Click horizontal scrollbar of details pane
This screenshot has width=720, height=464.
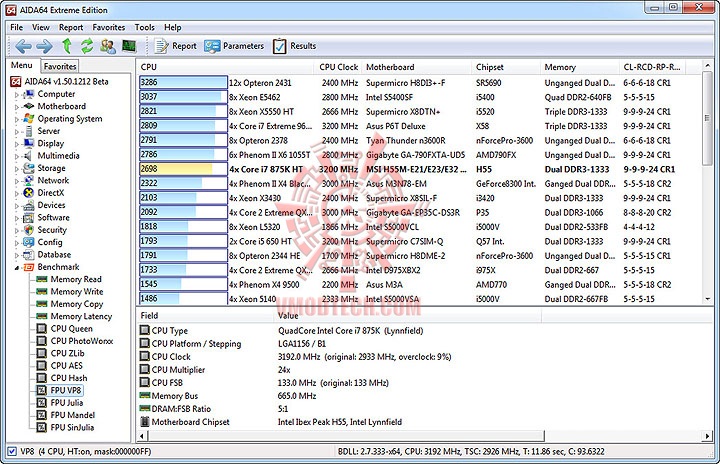click(346, 436)
